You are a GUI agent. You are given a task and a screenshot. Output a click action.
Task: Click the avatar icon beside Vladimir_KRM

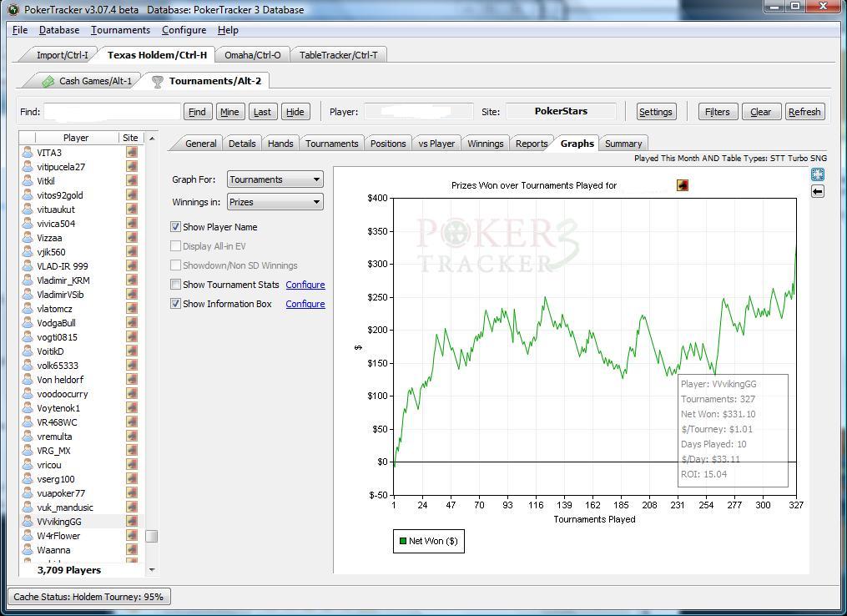coord(27,280)
